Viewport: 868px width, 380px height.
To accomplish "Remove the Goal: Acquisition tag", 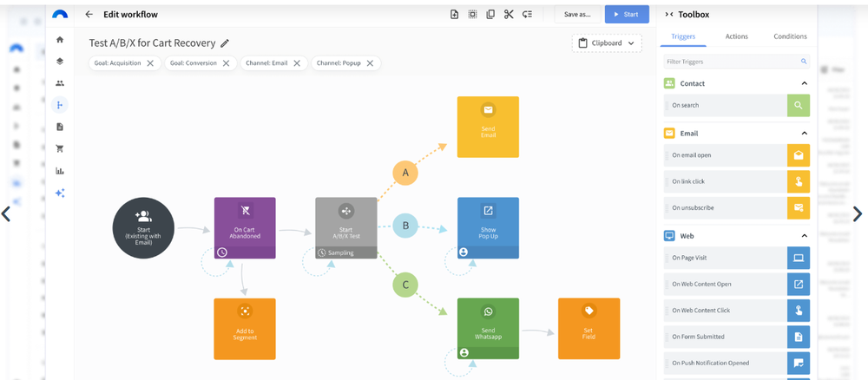I will click(x=150, y=63).
